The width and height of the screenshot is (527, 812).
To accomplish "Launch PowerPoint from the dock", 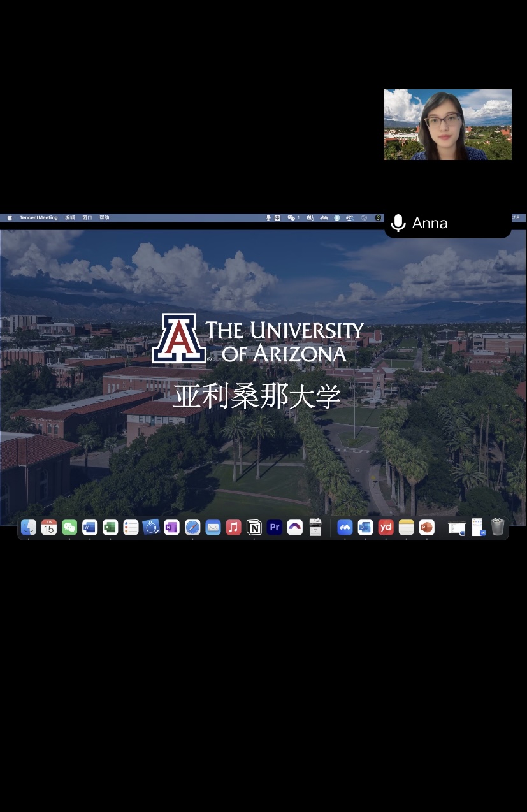I will tap(426, 527).
